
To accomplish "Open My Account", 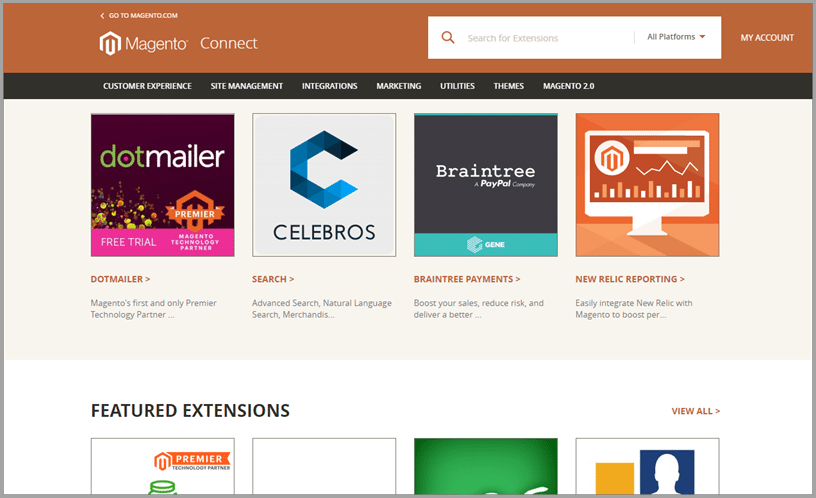I will pyautogui.click(x=767, y=37).
